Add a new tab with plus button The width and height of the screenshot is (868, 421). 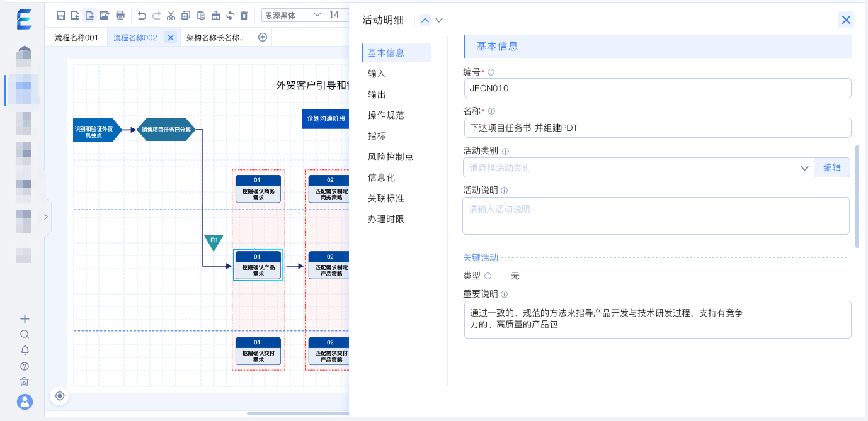click(x=263, y=37)
